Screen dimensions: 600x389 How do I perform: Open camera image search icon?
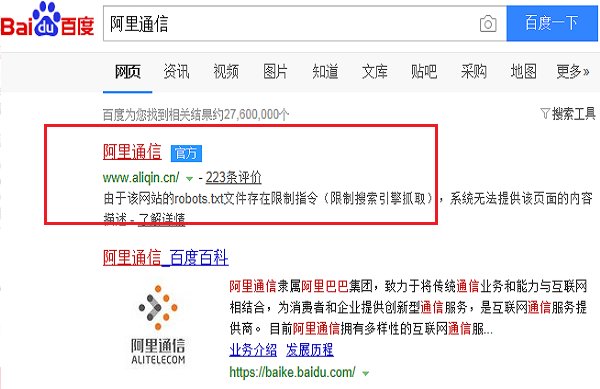[488, 24]
